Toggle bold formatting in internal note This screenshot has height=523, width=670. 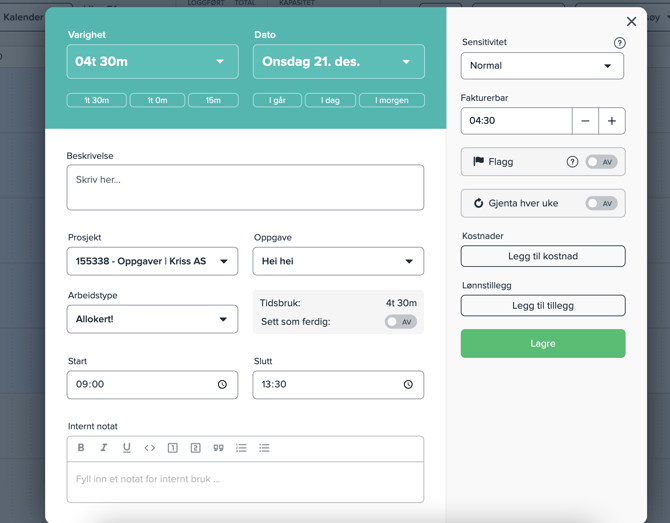(x=81, y=448)
